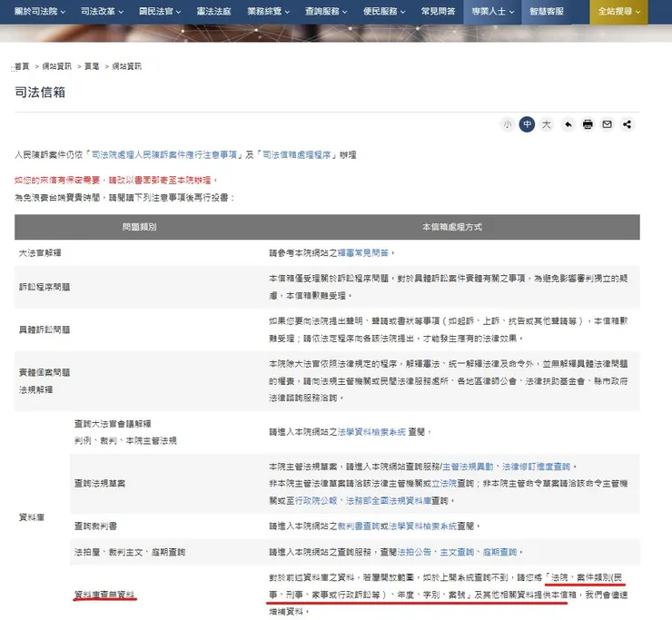Viewport: 672px width, 620px height.
Task: Set font size to small (小)
Action: point(508,124)
